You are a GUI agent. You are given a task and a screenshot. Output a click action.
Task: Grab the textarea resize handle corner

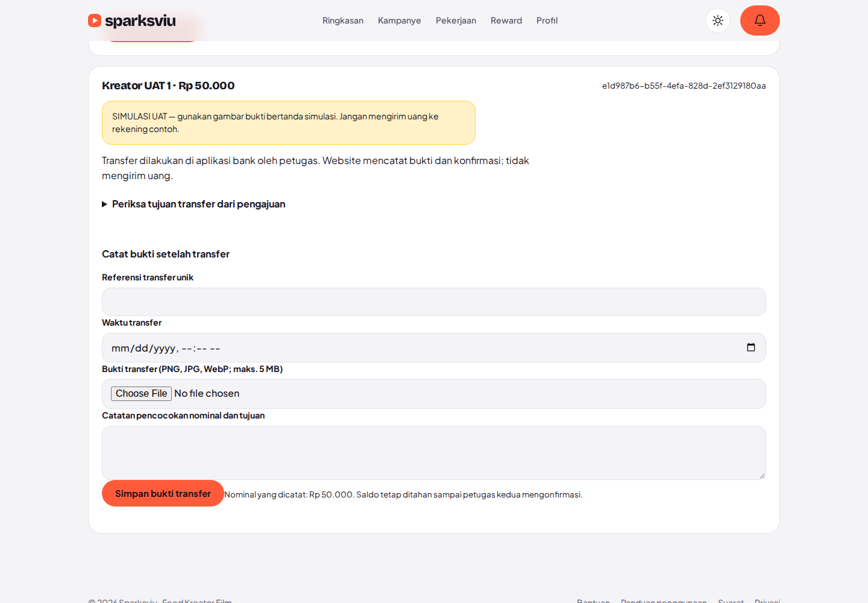point(762,476)
